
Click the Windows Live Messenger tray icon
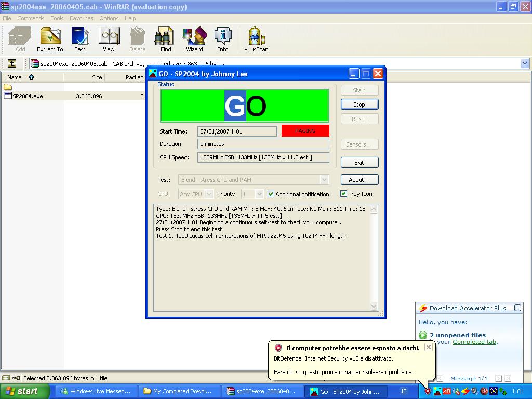point(456,391)
